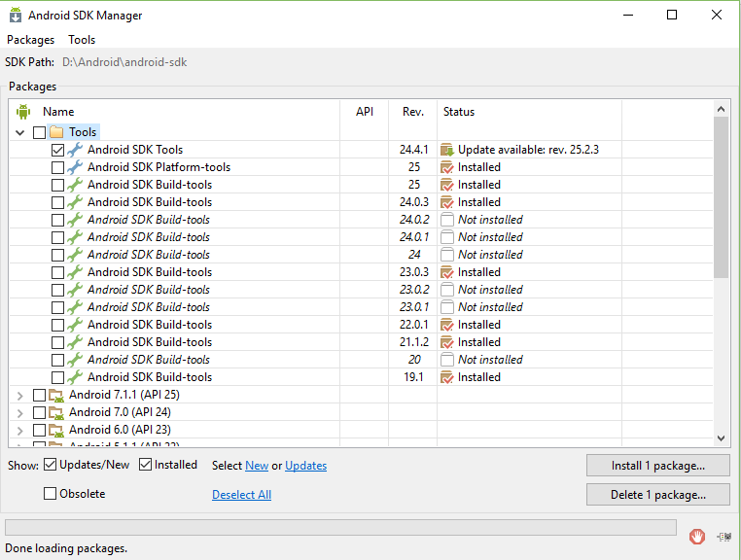This screenshot has width=741, height=560.
Task: Click the not-installed status icon for rev 24.0.2
Action: click(447, 220)
